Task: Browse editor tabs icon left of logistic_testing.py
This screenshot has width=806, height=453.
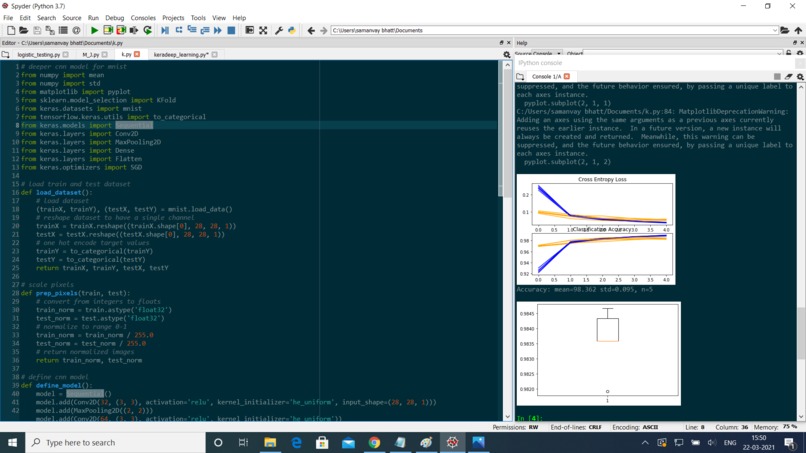Action: [x=6, y=55]
